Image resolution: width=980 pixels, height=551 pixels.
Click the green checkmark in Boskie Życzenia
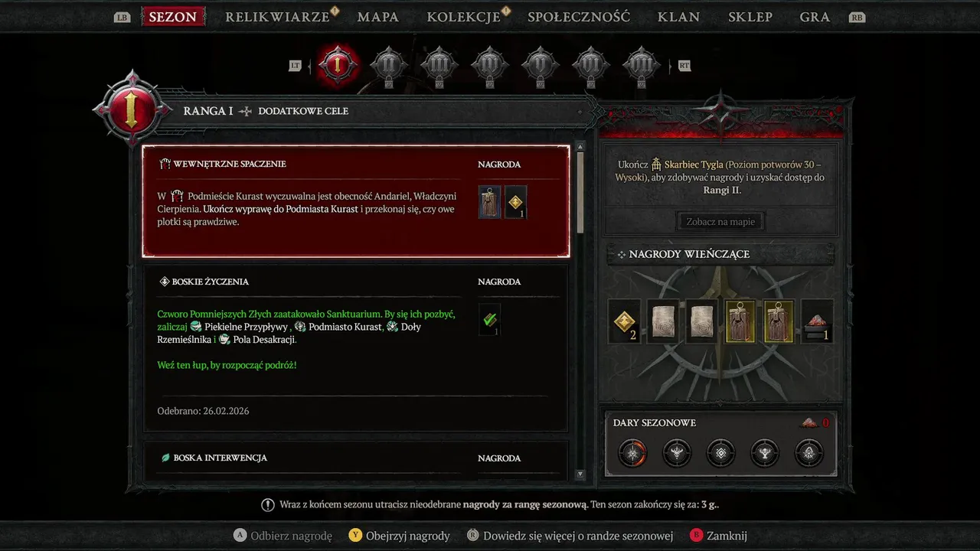pyautogui.click(x=490, y=320)
